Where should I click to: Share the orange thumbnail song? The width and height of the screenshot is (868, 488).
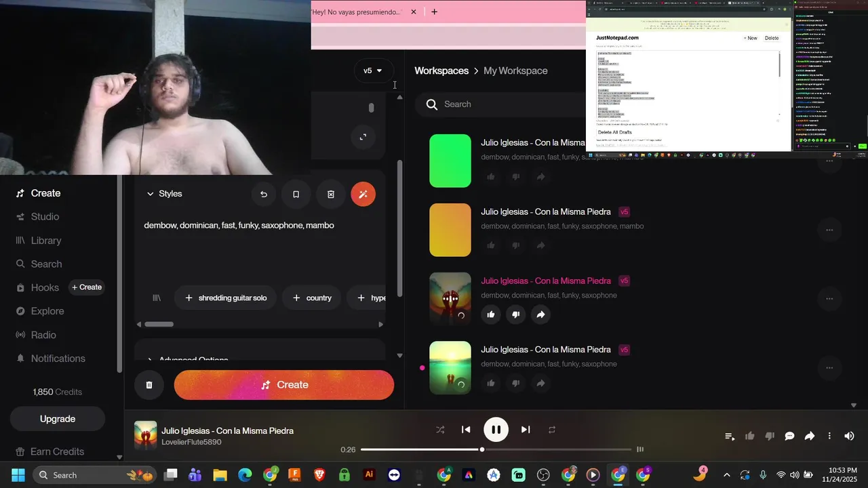[540, 245]
